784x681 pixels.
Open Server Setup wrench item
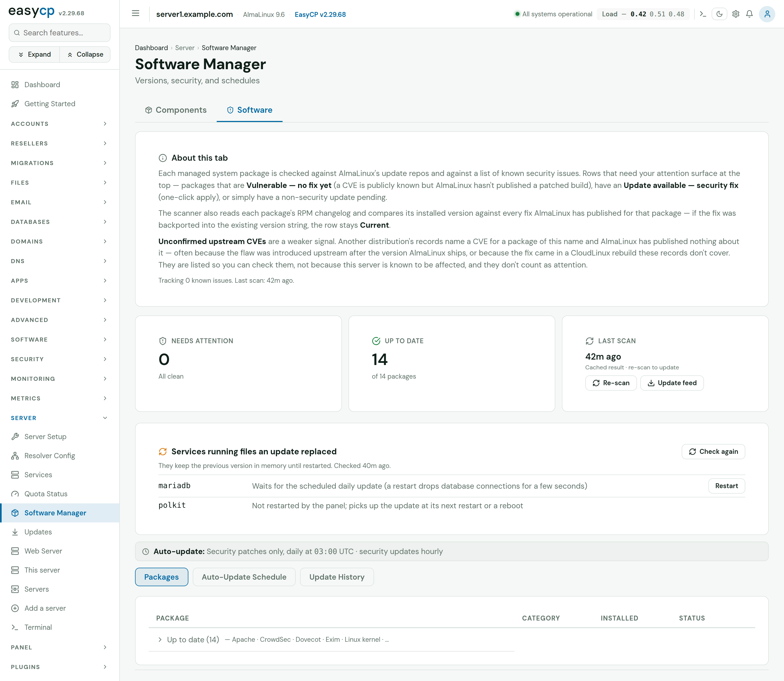pos(60,436)
